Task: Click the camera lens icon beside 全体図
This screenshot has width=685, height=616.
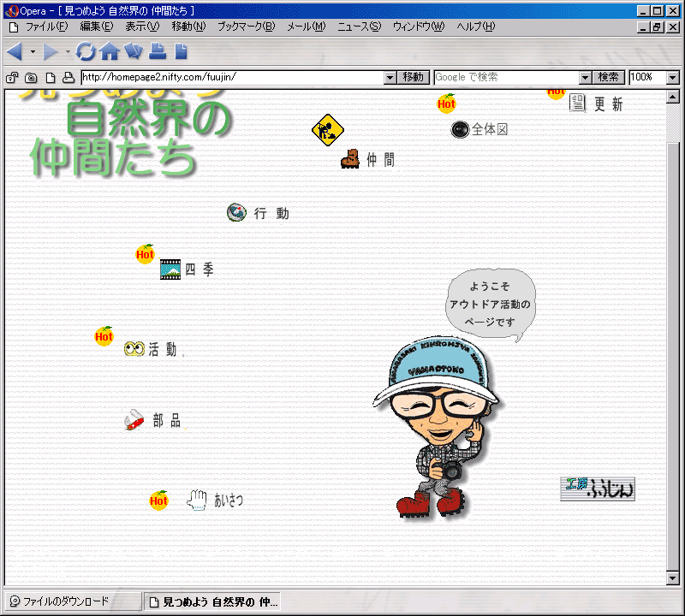Action: (460, 129)
